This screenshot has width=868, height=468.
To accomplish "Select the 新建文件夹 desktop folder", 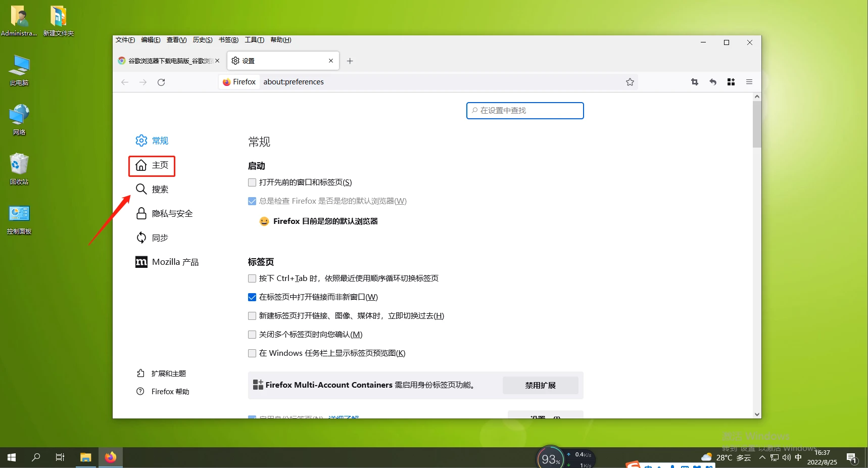I will tap(59, 21).
